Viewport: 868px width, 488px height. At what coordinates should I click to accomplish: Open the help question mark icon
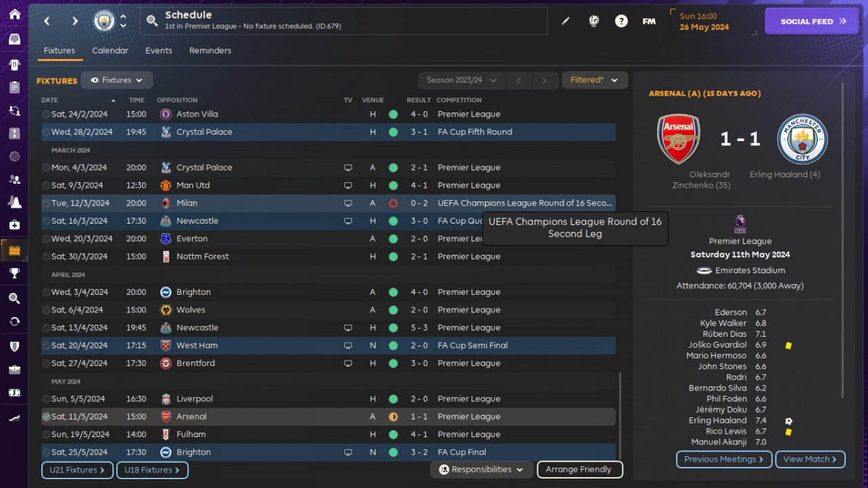621,21
